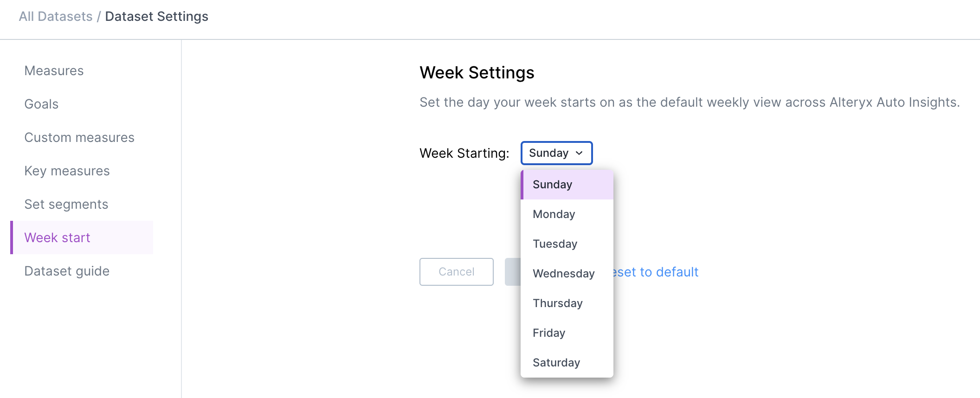The width and height of the screenshot is (980, 398).
Task: Click the Cancel button
Action: pyautogui.click(x=456, y=272)
